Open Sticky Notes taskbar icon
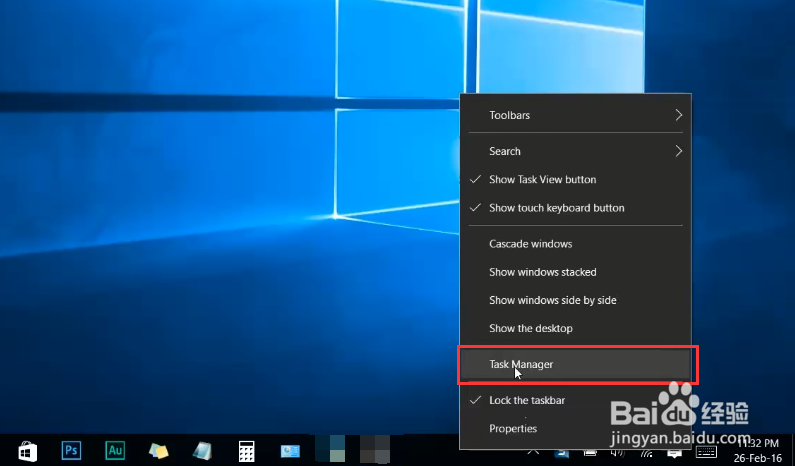The height and width of the screenshot is (466, 795). (x=159, y=451)
